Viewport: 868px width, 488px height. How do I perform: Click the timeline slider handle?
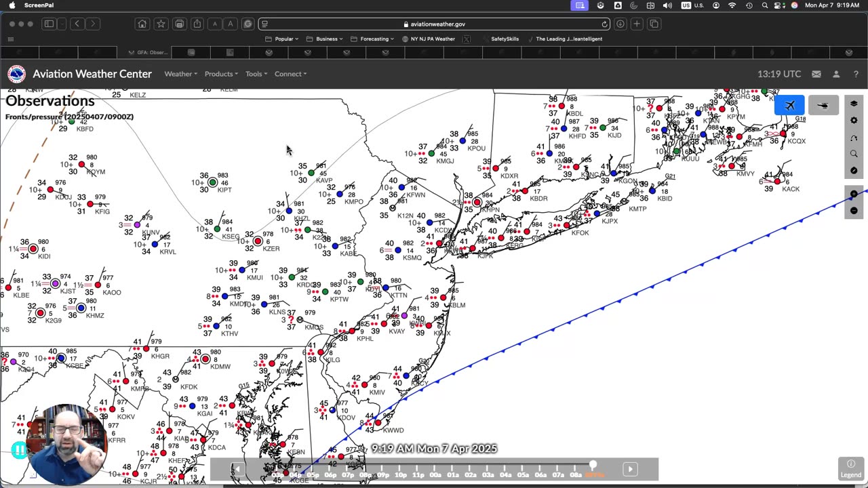(593, 465)
